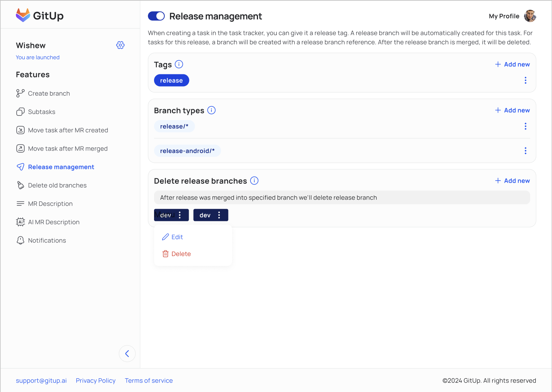Click the info icon next to Tags
The height and width of the screenshot is (392, 552).
click(x=179, y=64)
